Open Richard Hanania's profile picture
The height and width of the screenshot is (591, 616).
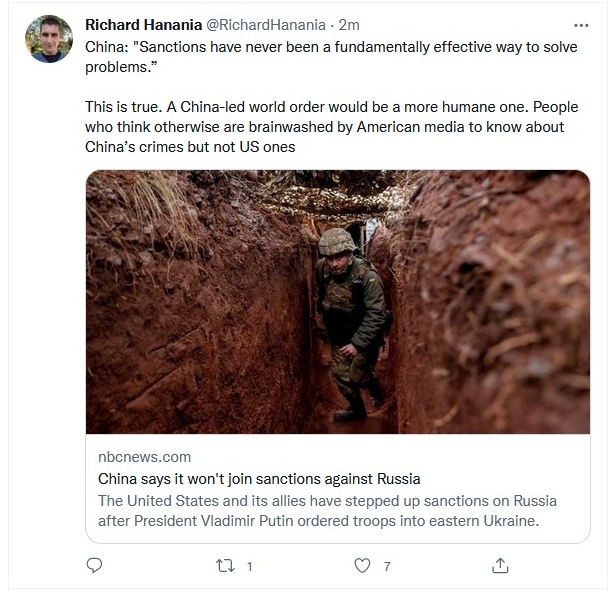49,39
